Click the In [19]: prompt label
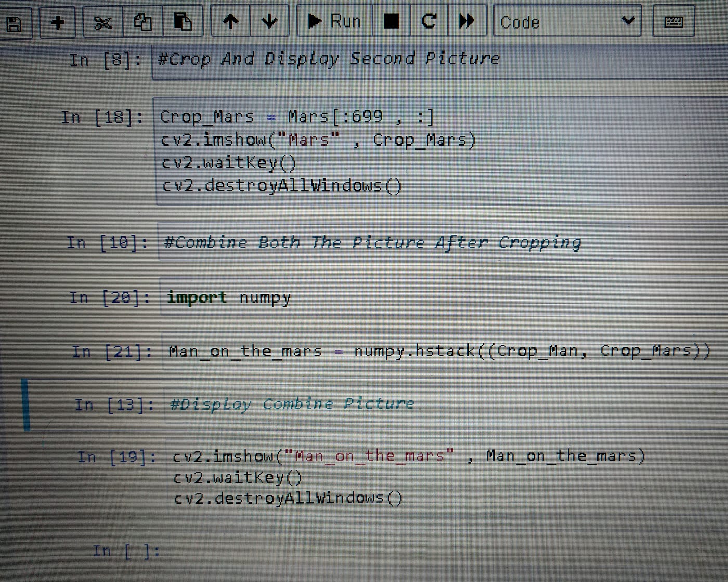 point(117,457)
